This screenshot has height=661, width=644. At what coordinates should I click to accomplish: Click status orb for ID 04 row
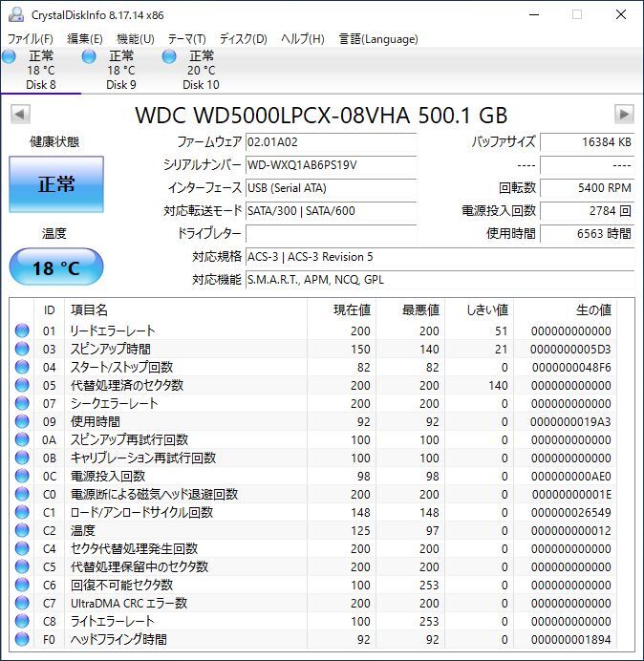point(22,367)
